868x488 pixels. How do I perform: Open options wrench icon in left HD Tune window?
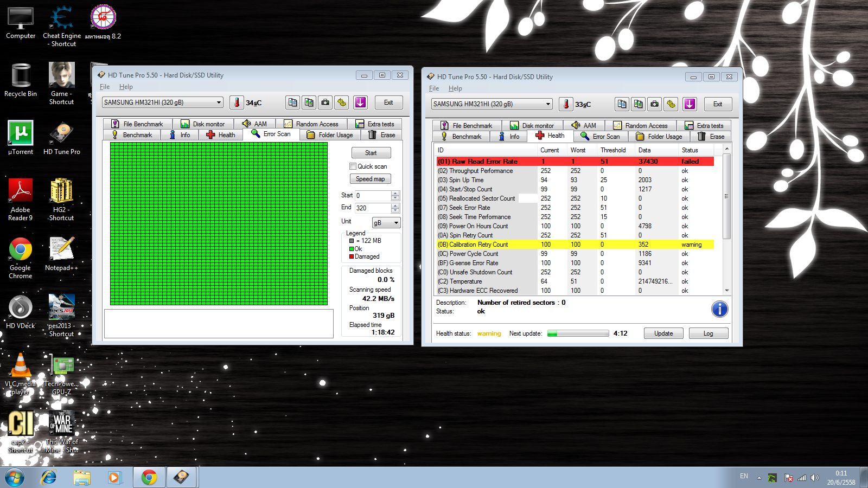pyautogui.click(x=341, y=102)
